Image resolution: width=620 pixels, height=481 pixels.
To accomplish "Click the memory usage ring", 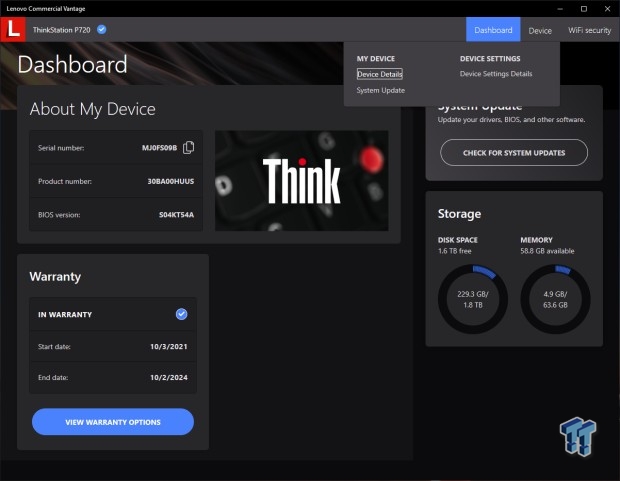I will click(555, 299).
